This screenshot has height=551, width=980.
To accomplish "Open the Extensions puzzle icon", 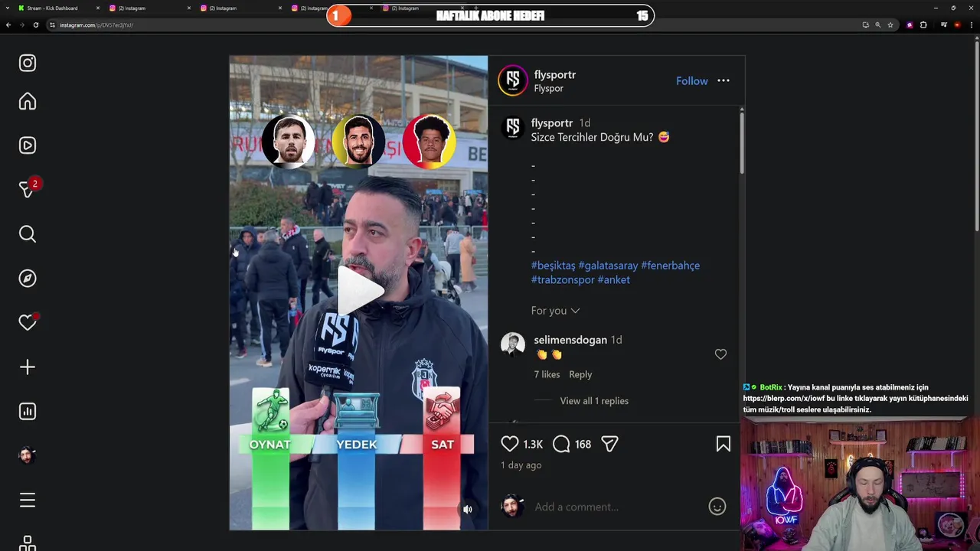I will 923,25.
